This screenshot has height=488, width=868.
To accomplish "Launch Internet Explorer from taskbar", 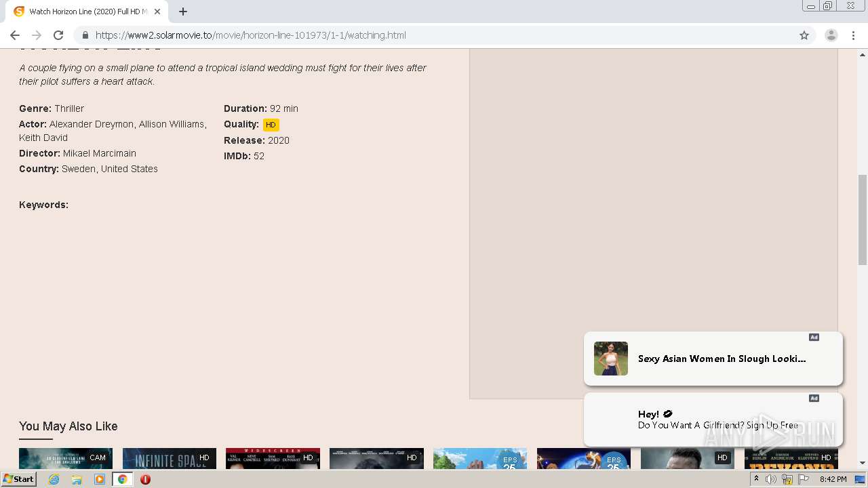I will pyautogui.click(x=54, y=479).
